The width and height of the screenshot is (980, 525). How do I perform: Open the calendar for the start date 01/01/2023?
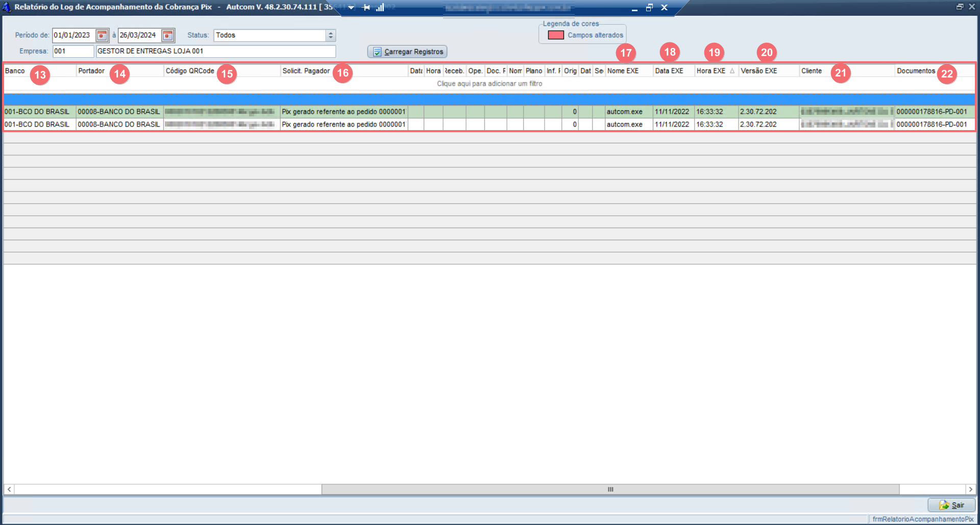point(102,35)
